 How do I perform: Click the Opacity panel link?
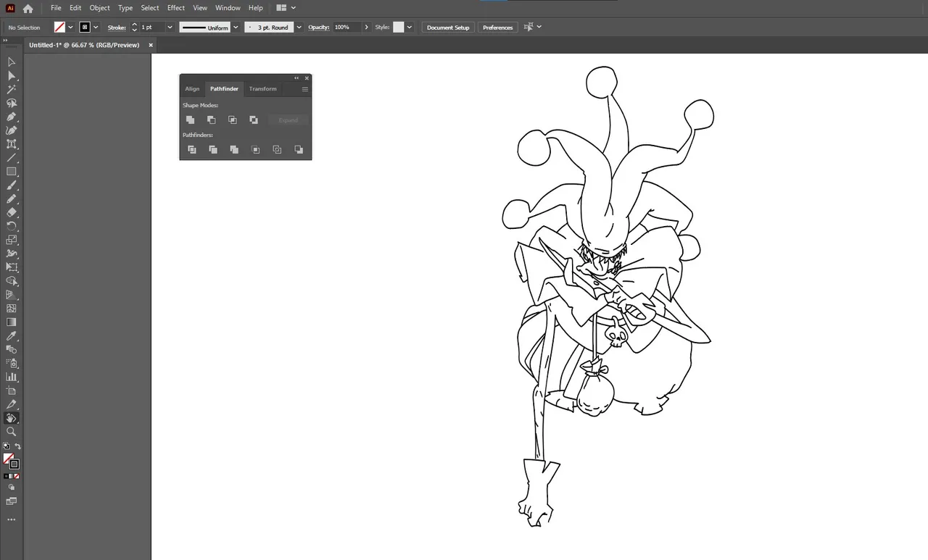tap(319, 28)
